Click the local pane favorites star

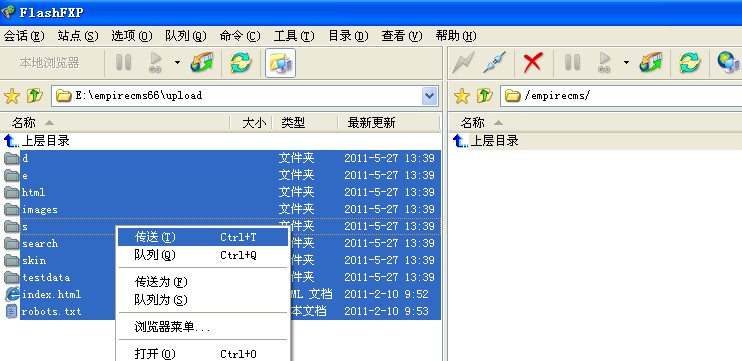(x=12, y=96)
